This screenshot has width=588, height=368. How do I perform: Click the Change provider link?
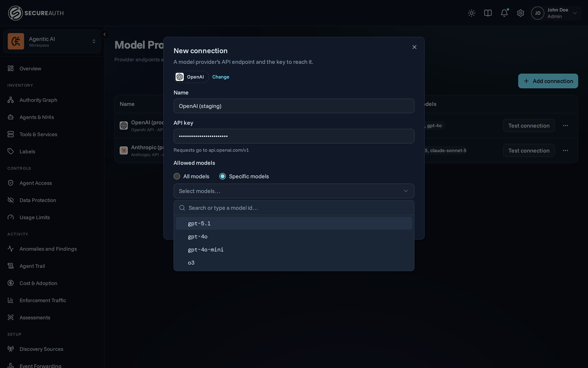(220, 77)
